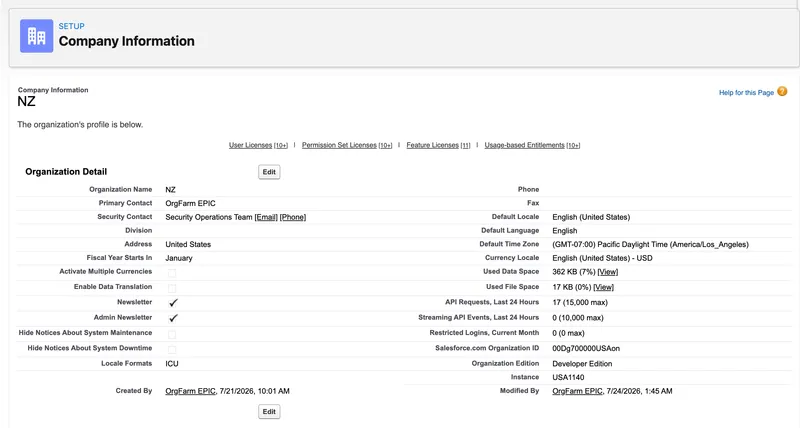Open OrgFarm EPIC link in Created By
The height and width of the screenshot is (428, 800).
190,391
